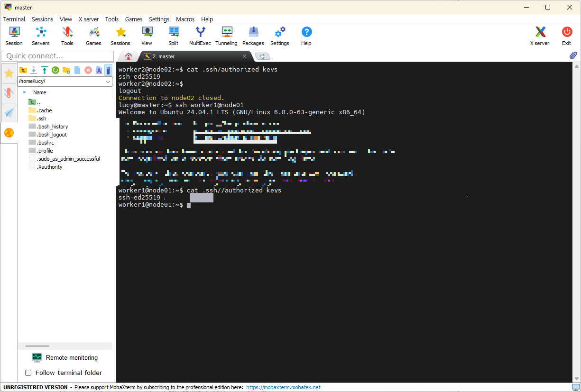581x392 pixels.
Task: Select the .sudo_as_admin_successful file
Action: [65, 159]
